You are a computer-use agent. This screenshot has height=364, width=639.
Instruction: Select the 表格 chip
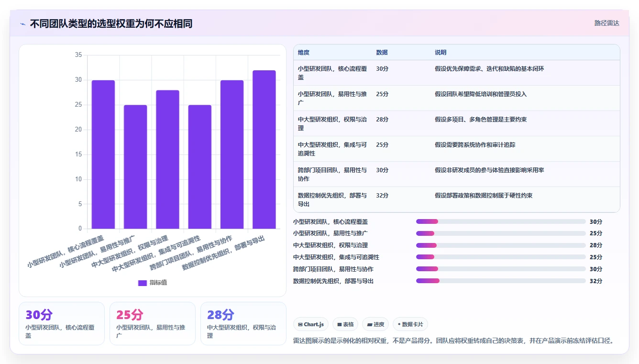point(345,324)
